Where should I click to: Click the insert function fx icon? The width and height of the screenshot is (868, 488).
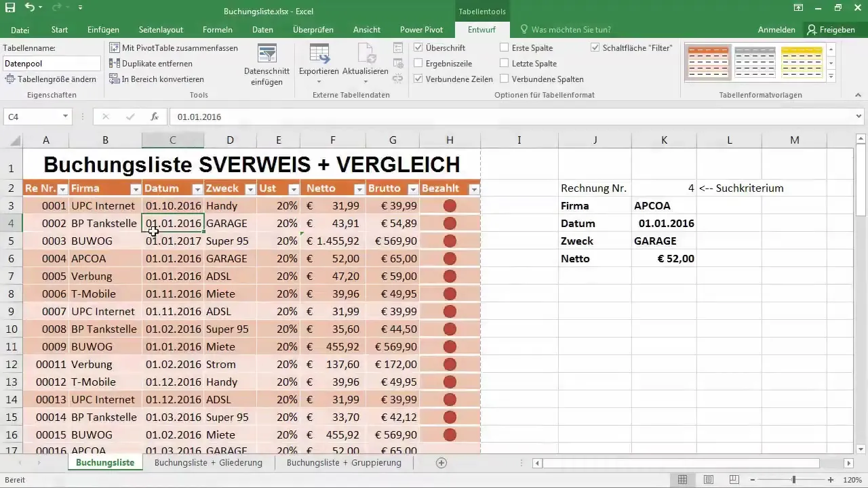tap(155, 117)
